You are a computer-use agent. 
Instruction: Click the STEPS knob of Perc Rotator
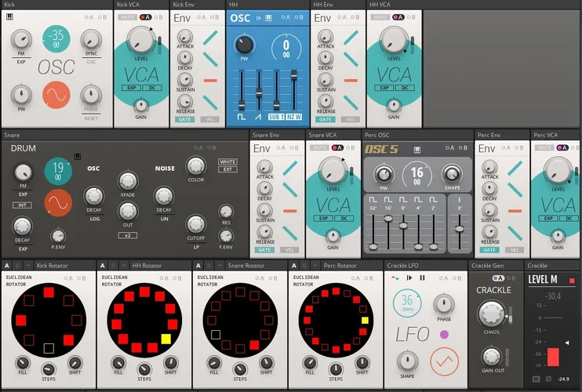336,369
